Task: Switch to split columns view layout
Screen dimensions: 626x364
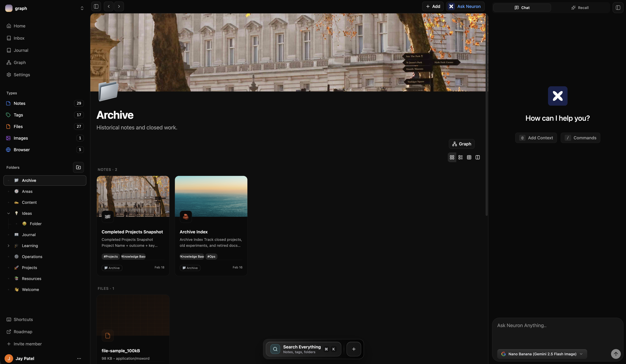Action: point(478,157)
